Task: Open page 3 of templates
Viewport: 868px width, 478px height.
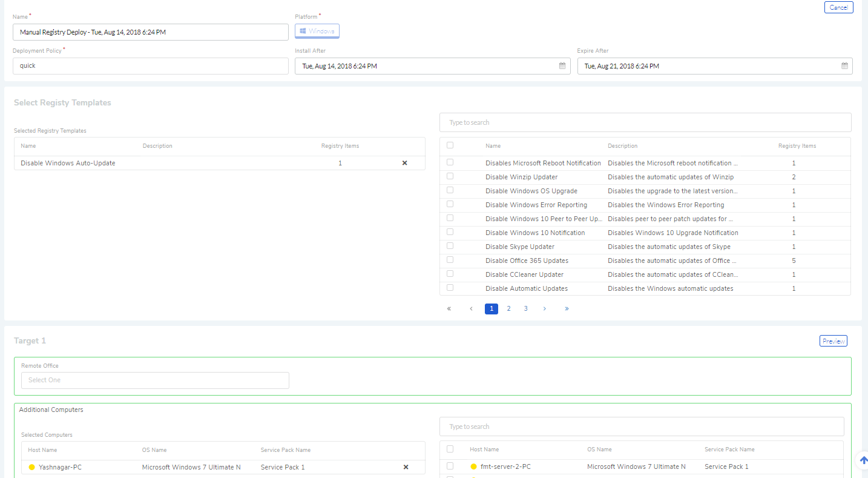Action: 525,308
